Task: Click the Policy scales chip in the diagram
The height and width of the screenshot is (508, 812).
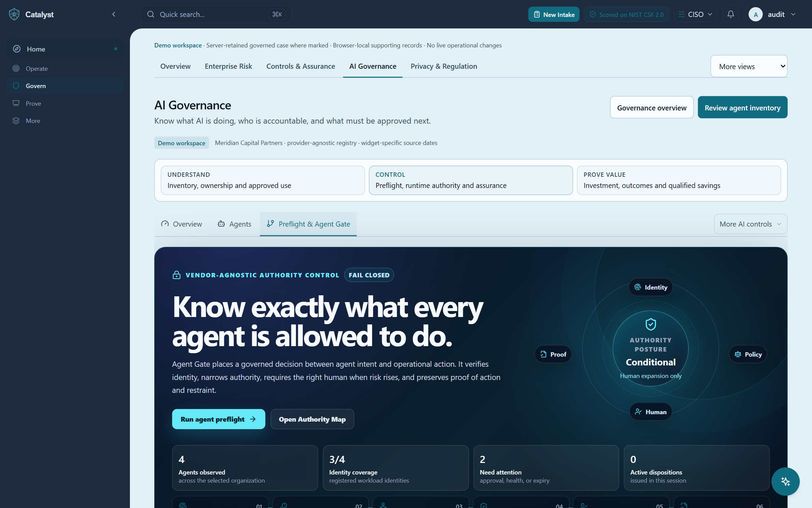Action: point(748,354)
